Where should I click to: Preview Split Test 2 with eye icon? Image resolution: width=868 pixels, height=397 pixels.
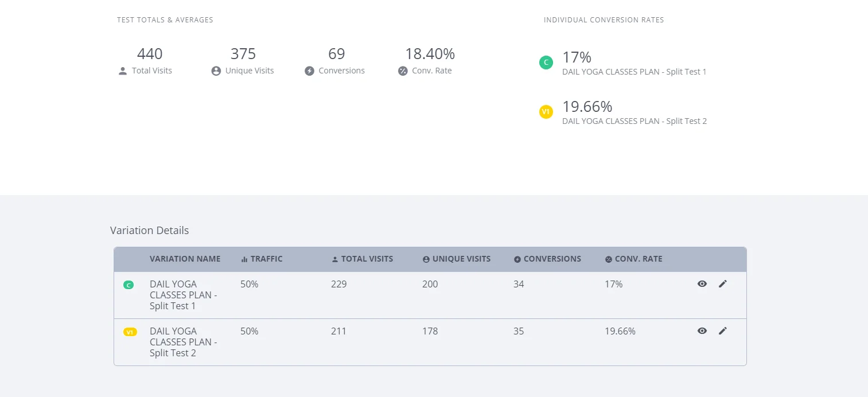coord(702,331)
